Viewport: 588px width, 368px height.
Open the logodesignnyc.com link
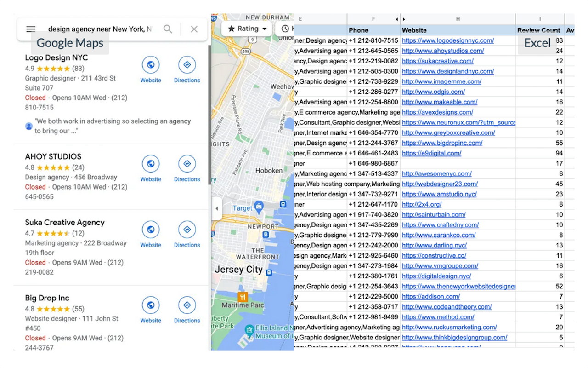(447, 40)
